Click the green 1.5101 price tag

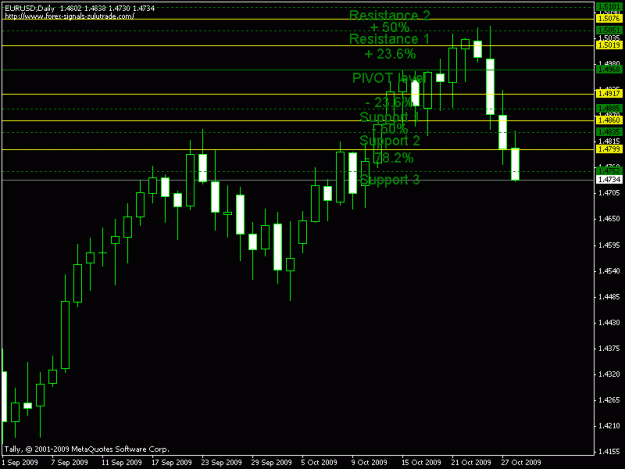tap(609, 7)
